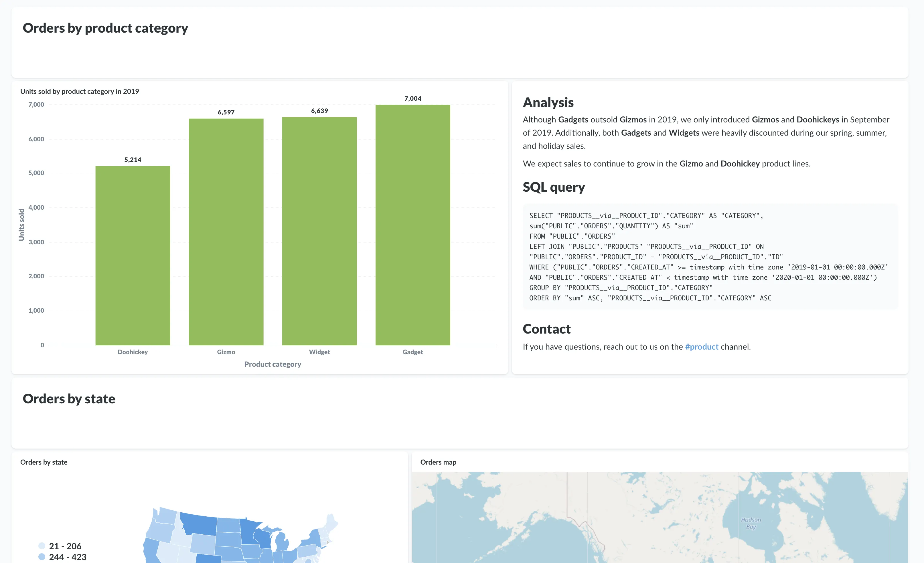
Task: Click the '21 - 206' legend color dot
Action: pyautogui.click(x=42, y=546)
